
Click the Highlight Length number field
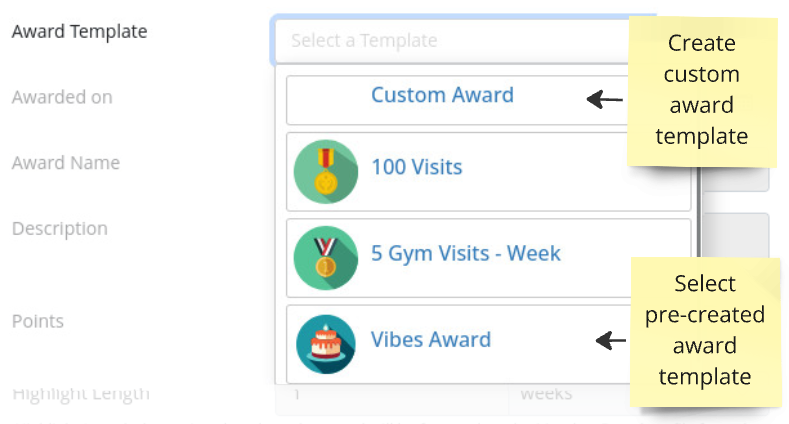pyautogui.click(x=392, y=394)
